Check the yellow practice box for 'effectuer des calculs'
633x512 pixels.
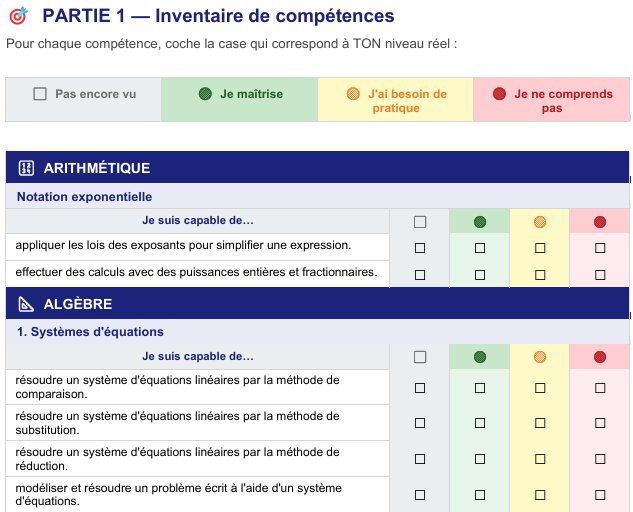click(540, 274)
